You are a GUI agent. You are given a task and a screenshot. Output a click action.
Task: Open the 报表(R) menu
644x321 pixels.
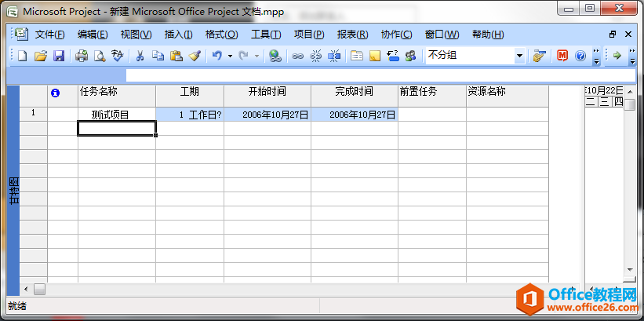pyautogui.click(x=352, y=35)
